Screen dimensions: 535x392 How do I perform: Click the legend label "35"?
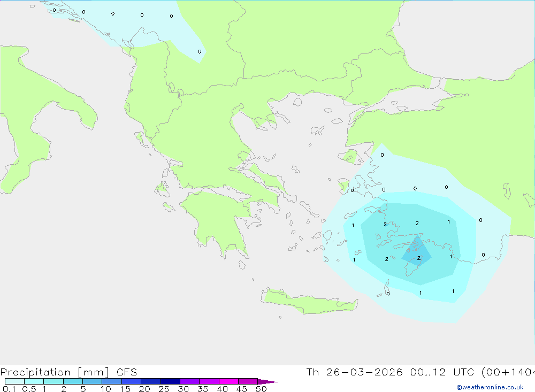[x=203, y=389]
